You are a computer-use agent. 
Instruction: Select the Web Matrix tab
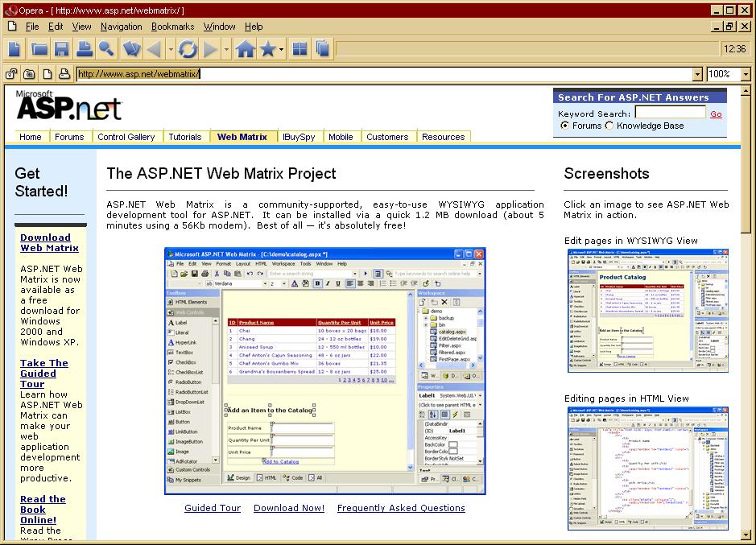242,137
